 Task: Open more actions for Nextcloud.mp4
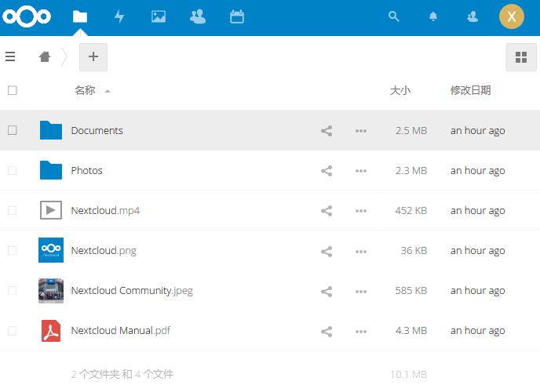(361, 211)
